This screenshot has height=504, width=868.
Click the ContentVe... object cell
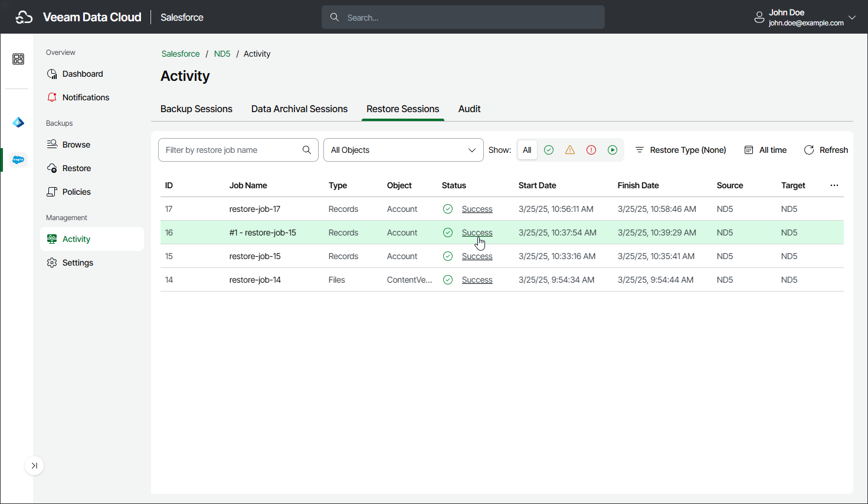pos(410,280)
